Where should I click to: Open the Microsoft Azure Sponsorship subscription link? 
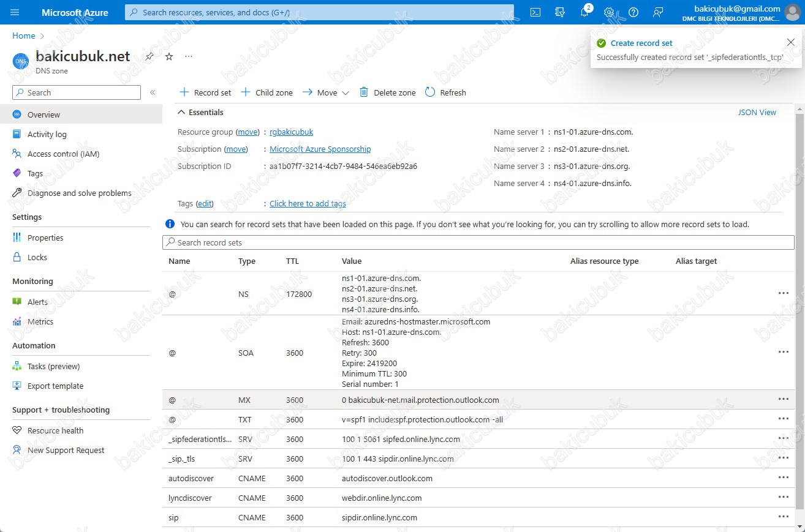click(320, 149)
